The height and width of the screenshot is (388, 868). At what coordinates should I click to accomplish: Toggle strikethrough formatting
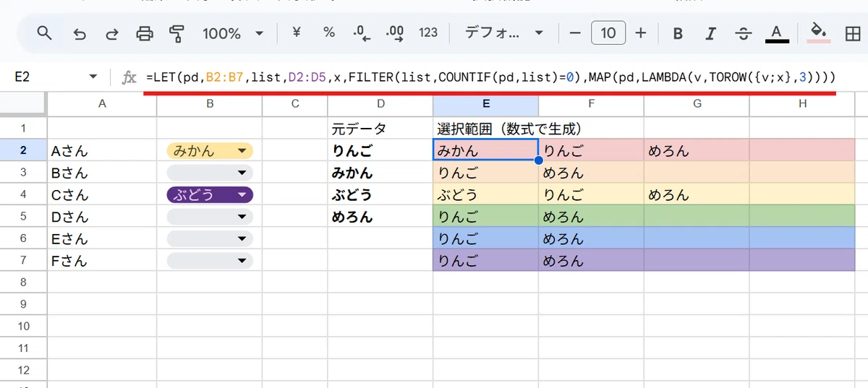(743, 33)
